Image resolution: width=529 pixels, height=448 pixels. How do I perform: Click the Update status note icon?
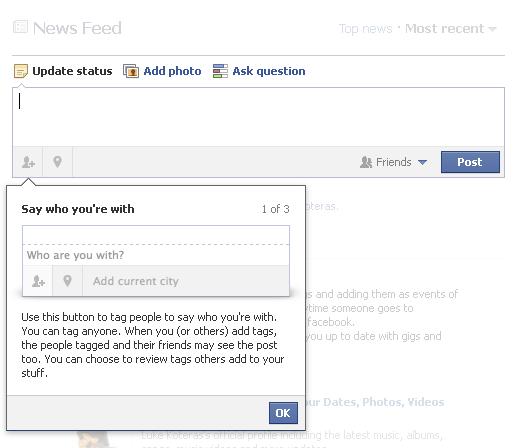click(21, 71)
